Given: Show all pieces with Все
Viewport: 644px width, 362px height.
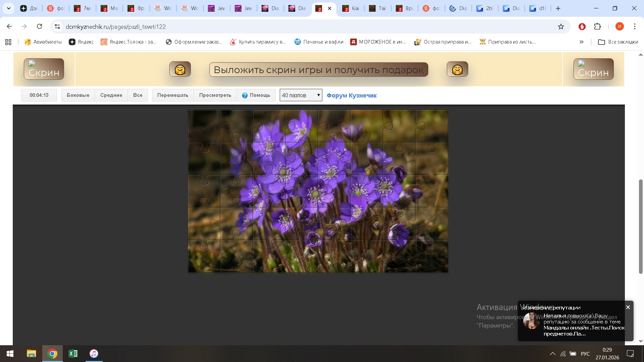Looking at the screenshot, I should (138, 95).
